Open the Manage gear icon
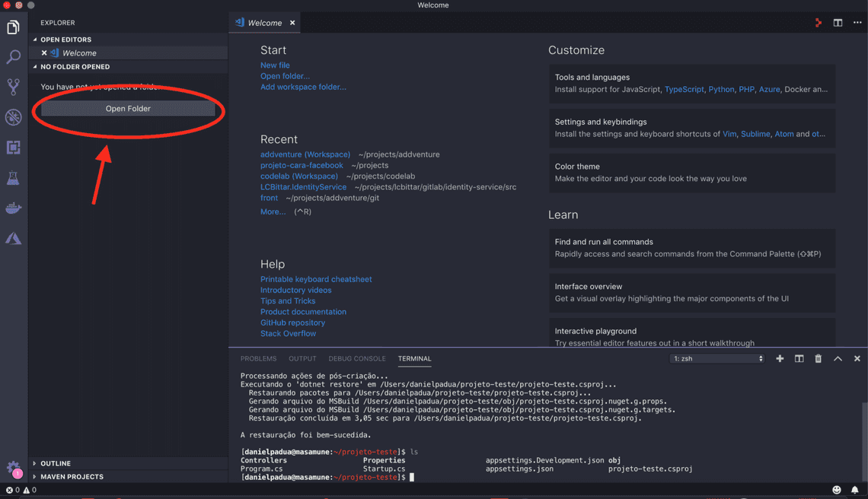868x499 pixels. 12,469
